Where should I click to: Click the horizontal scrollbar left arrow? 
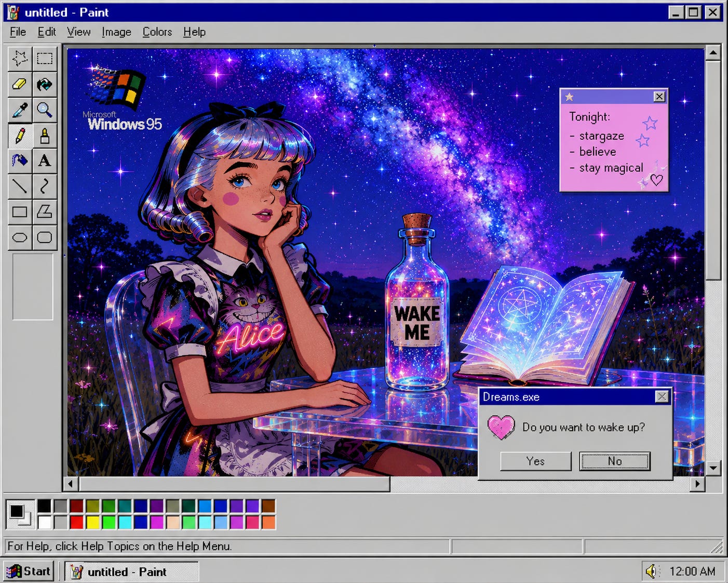71,484
